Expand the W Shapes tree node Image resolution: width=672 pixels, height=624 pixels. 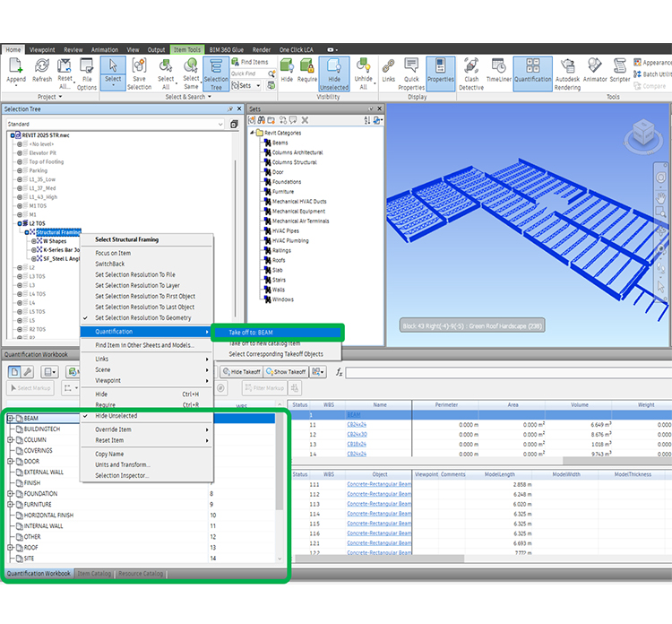point(34,241)
